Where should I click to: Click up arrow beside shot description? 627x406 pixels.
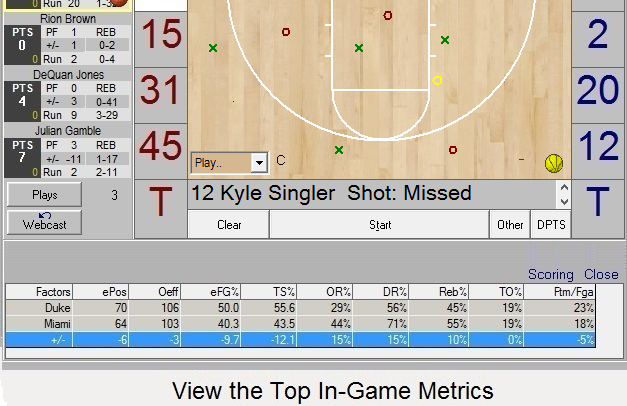tap(563, 187)
